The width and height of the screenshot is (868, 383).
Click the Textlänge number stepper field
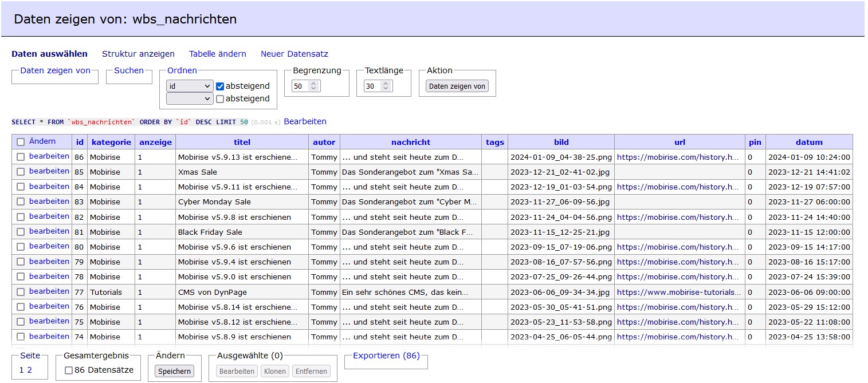pyautogui.click(x=378, y=86)
